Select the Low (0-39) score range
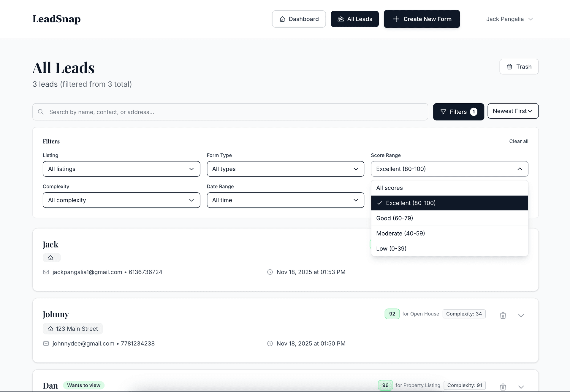570x392 pixels. point(391,248)
